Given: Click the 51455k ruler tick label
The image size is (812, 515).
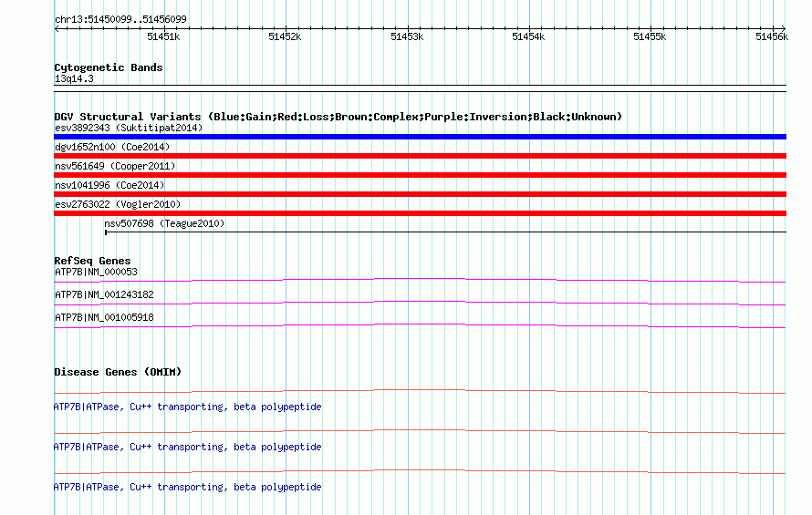Looking at the screenshot, I should click(x=650, y=36).
